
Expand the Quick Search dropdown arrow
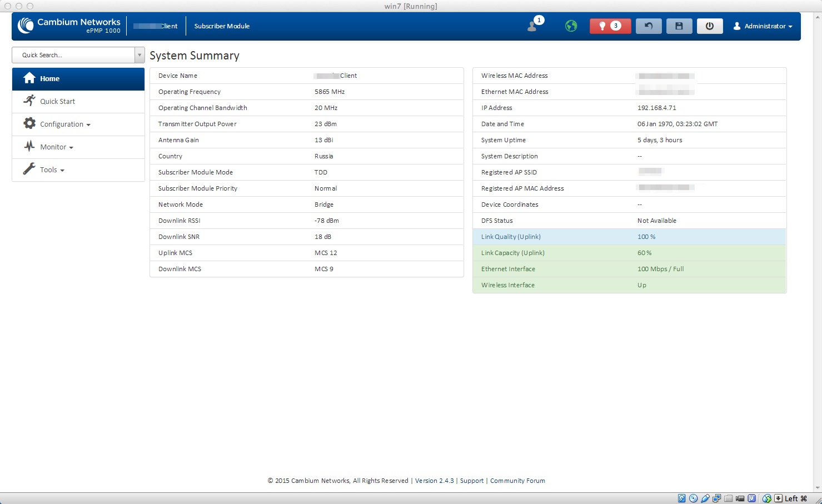(140, 55)
